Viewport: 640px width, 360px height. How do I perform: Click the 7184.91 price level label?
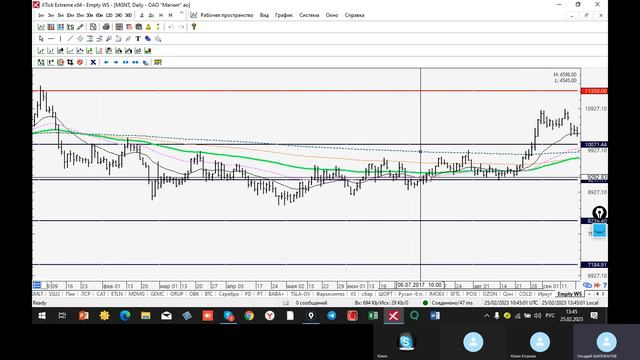pyautogui.click(x=595, y=265)
